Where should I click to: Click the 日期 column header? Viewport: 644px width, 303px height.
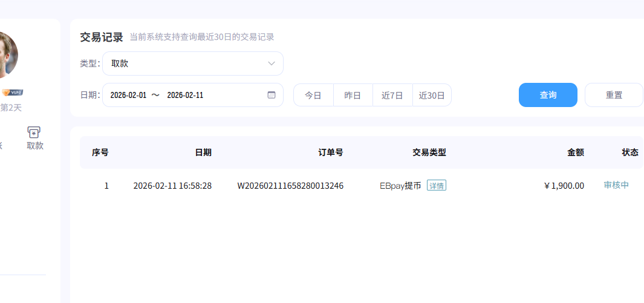tap(203, 152)
